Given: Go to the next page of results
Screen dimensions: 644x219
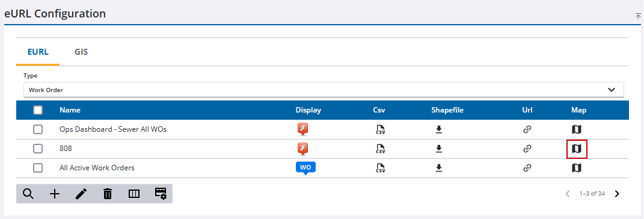Looking at the screenshot, I should point(617,194).
